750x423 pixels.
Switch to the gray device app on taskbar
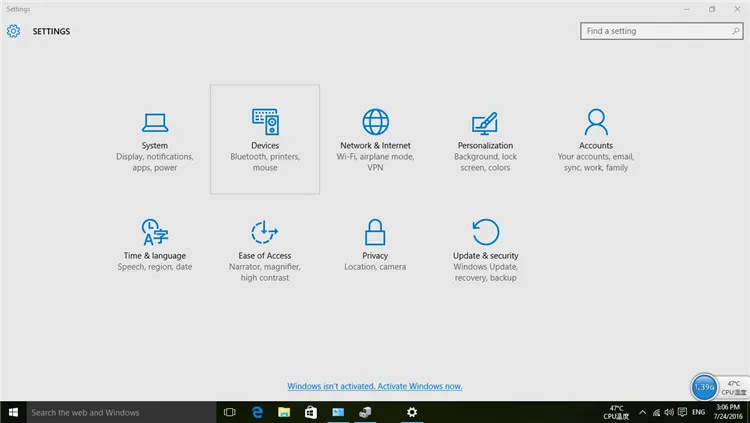point(365,412)
